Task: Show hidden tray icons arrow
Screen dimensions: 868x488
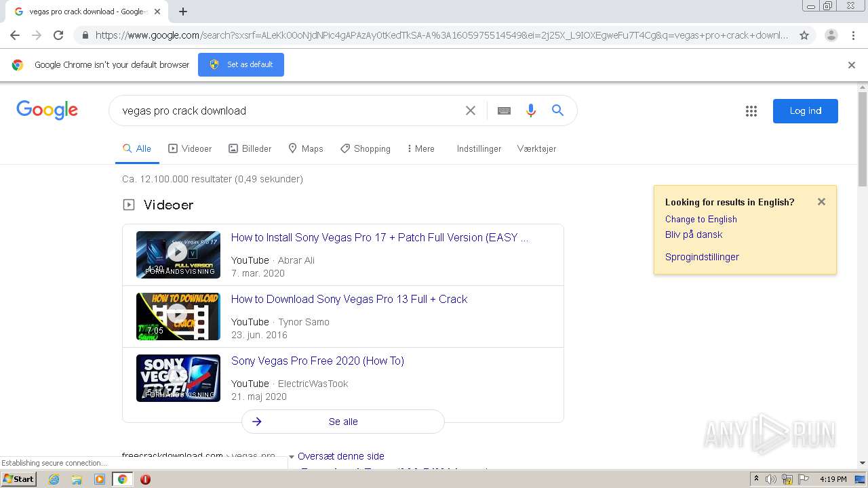Action: click(756, 479)
